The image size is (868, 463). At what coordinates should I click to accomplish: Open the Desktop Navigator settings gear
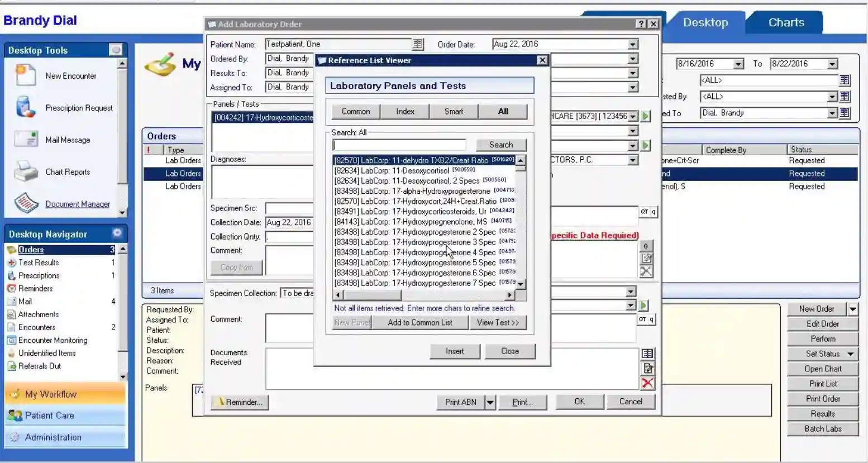117,233
